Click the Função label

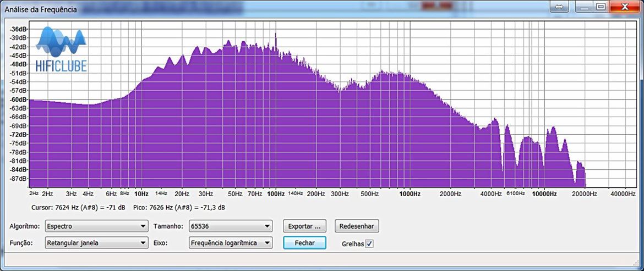[x=20, y=243]
